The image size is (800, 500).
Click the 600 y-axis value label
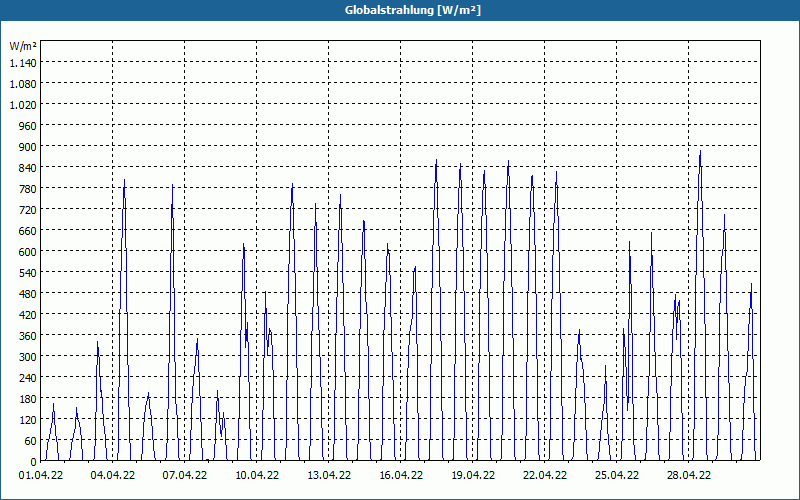point(29,252)
